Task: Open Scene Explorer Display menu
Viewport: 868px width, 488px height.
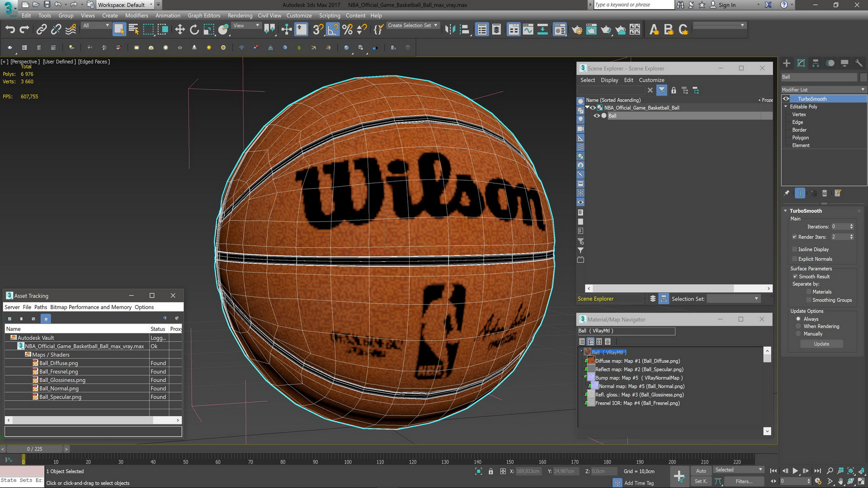Action: [609, 80]
